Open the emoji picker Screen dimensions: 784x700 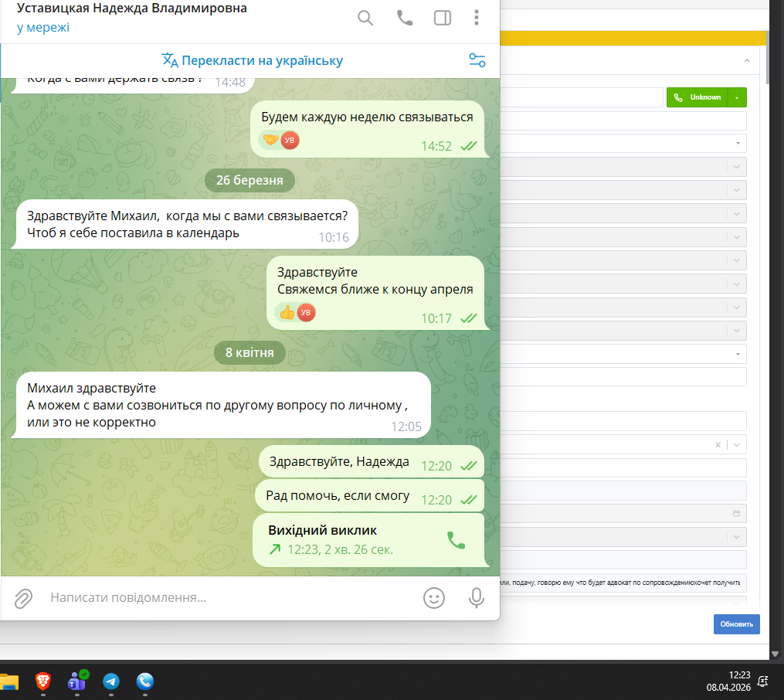[433, 598]
